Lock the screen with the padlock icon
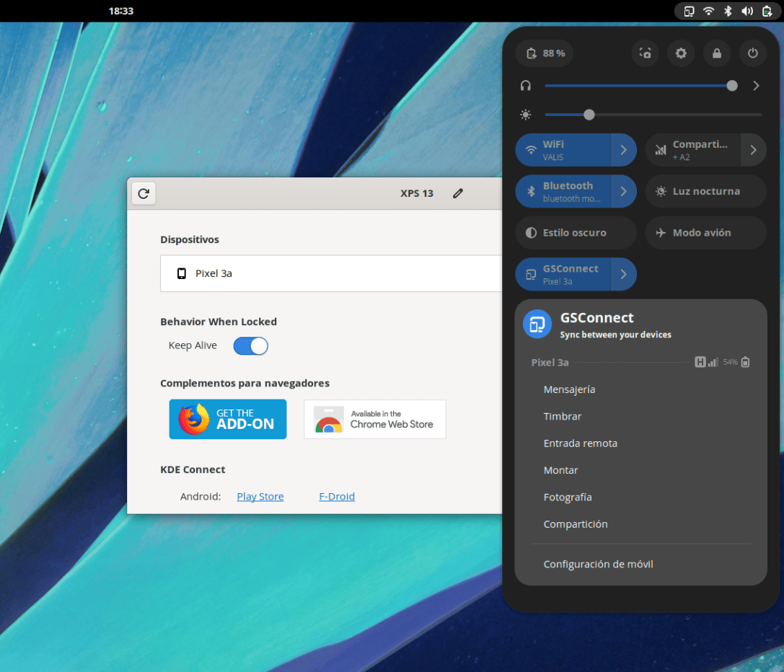 coord(716,53)
